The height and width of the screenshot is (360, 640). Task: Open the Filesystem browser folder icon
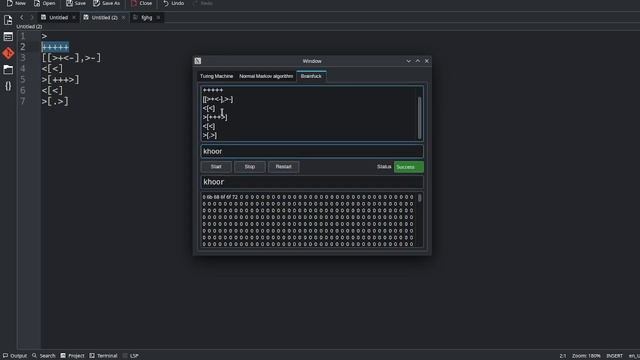8,70
